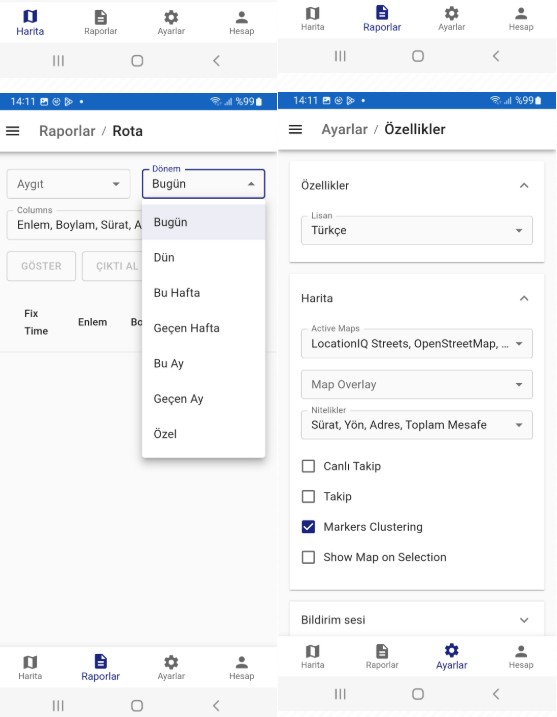This screenshot has width=557, height=717.
Task: Open the Aygıt device dropdown
Action: (69, 184)
